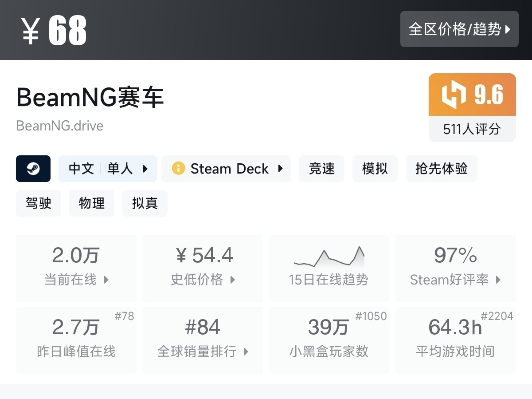Click the 小黑盒玩家数 stat card
532x399 pixels.
329,340
